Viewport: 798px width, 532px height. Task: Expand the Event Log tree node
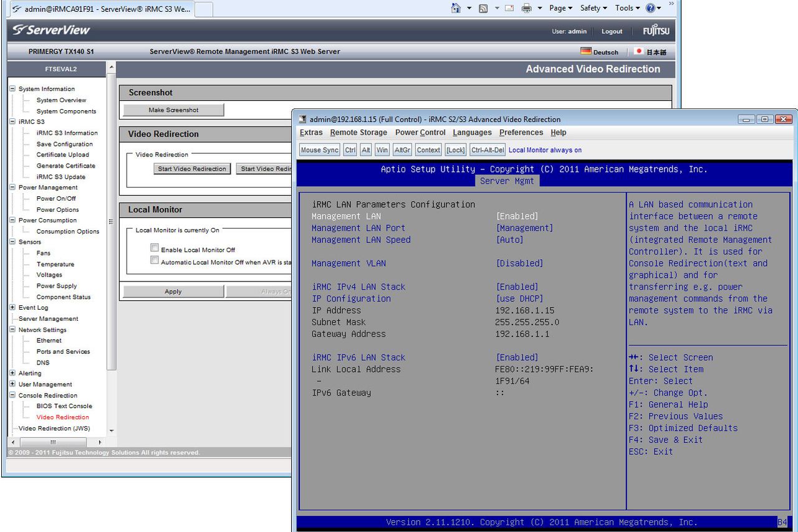coord(12,307)
